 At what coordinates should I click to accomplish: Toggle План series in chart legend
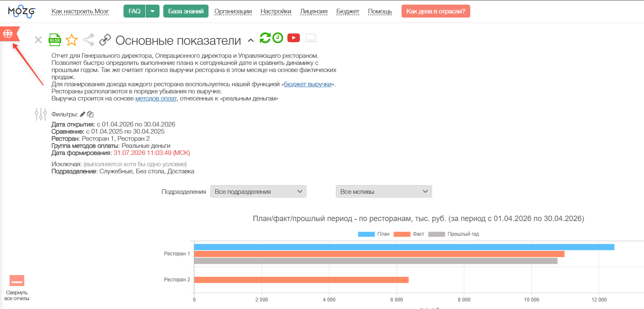click(x=374, y=234)
